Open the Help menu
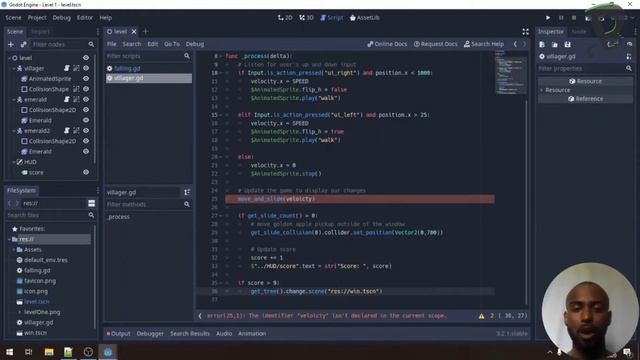 click(x=105, y=18)
